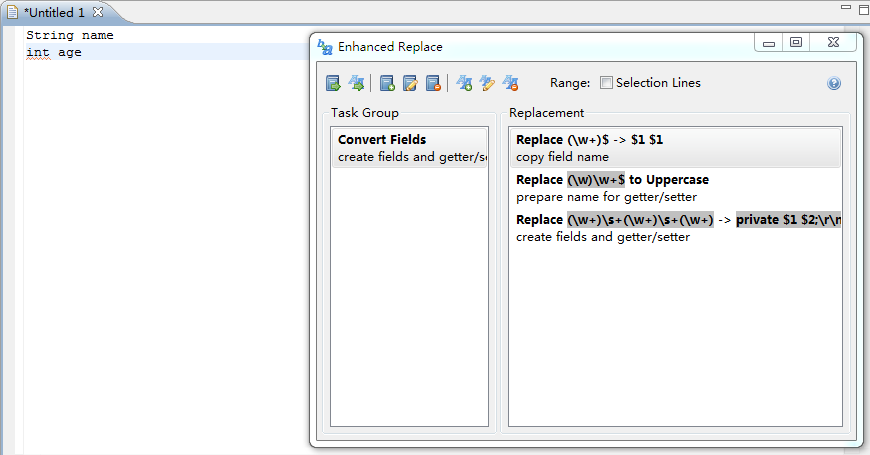This screenshot has height=455, width=870.
Task: Edit the selected task group
Action: point(410,83)
